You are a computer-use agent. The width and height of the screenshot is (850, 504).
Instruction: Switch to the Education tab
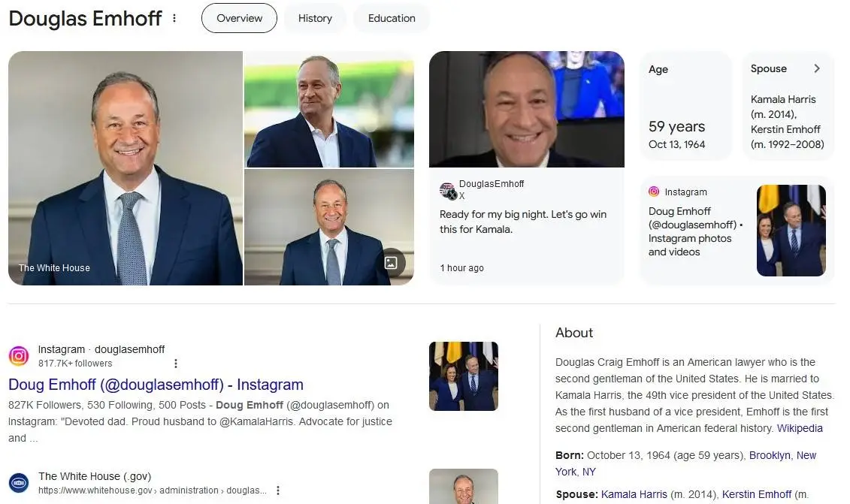392,18
